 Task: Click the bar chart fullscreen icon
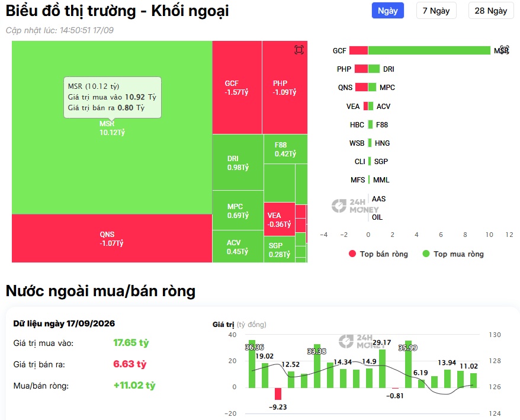click(x=505, y=50)
